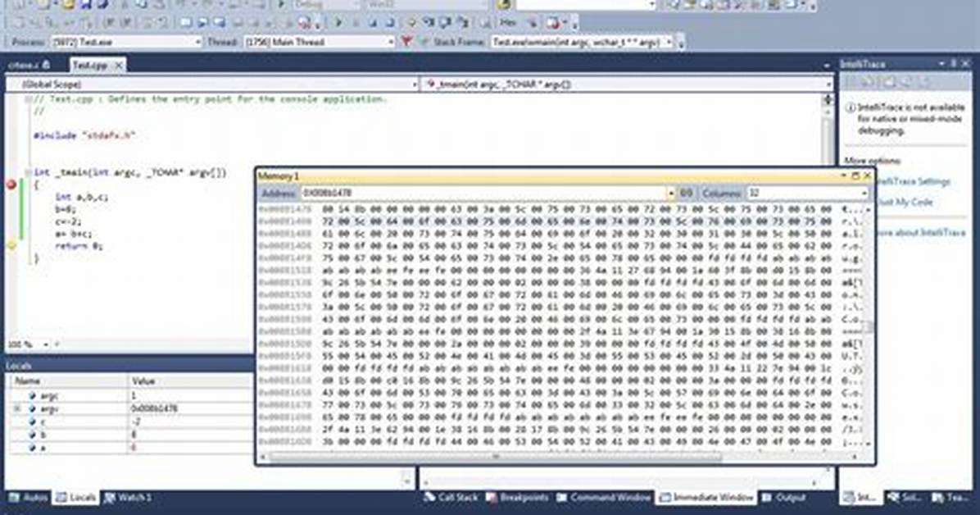Open the IntelliTrace Settings link
Screen dimensions: 980x515
click(913, 181)
